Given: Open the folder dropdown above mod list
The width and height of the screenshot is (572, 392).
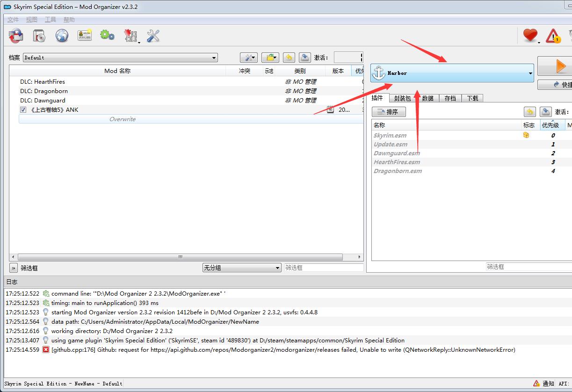Looking at the screenshot, I should [x=270, y=58].
